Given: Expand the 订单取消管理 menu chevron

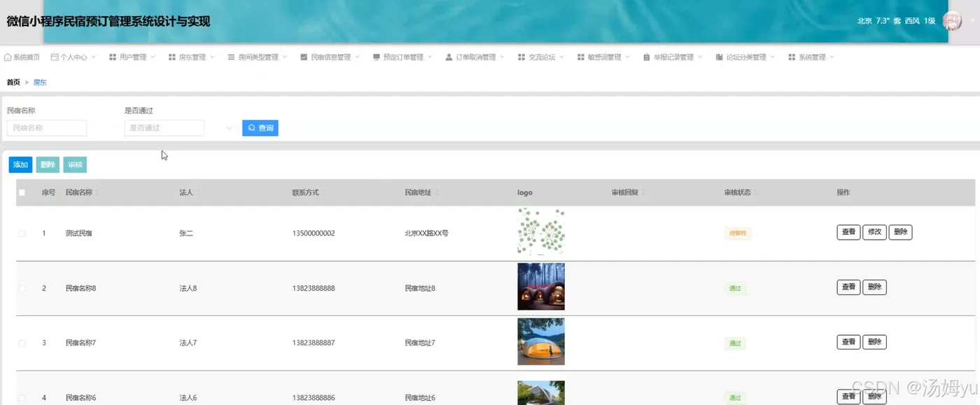Looking at the screenshot, I should (503, 57).
